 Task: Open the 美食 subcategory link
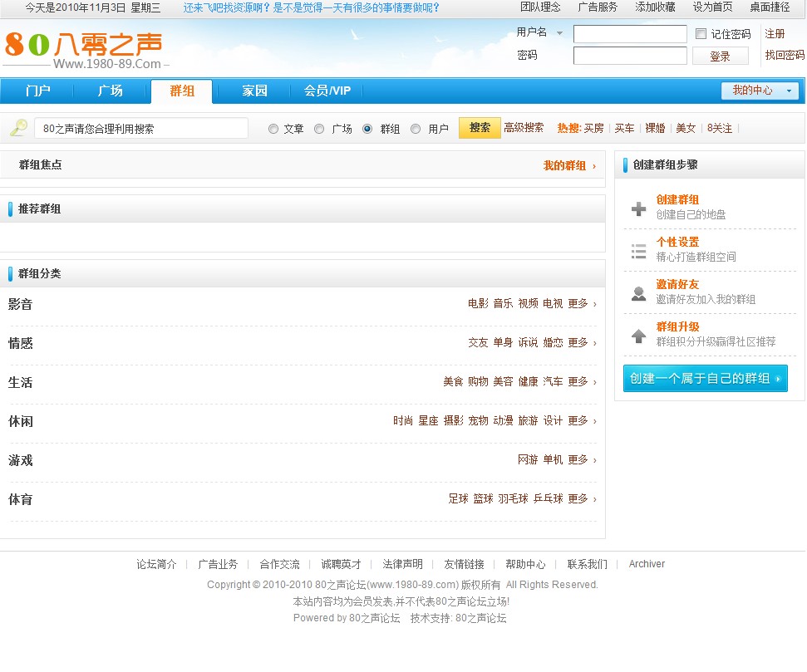pyautogui.click(x=453, y=382)
